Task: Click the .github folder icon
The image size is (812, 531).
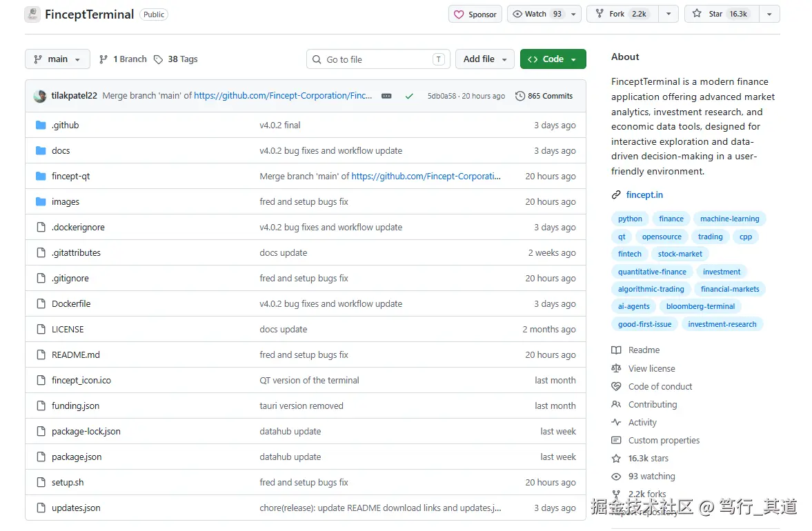Action: (41, 126)
